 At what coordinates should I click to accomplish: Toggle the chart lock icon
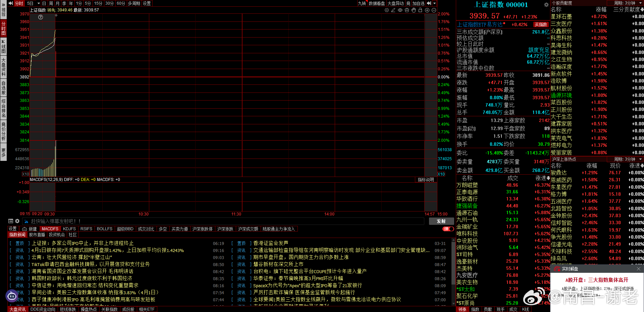pyautogui.click(x=420, y=10)
